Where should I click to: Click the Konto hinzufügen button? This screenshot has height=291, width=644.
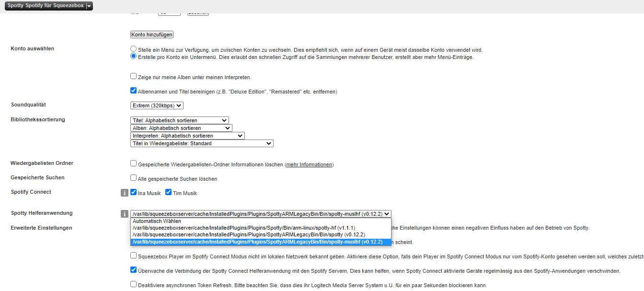tap(152, 35)
